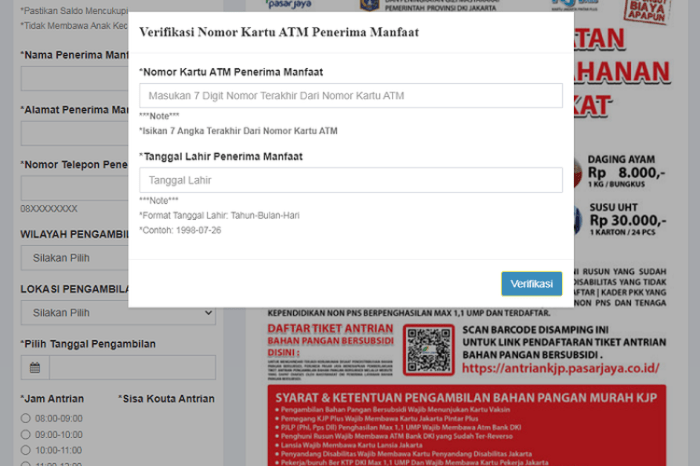Click the Daftar Tiket Antrian banner

click(x=330, y=350)
